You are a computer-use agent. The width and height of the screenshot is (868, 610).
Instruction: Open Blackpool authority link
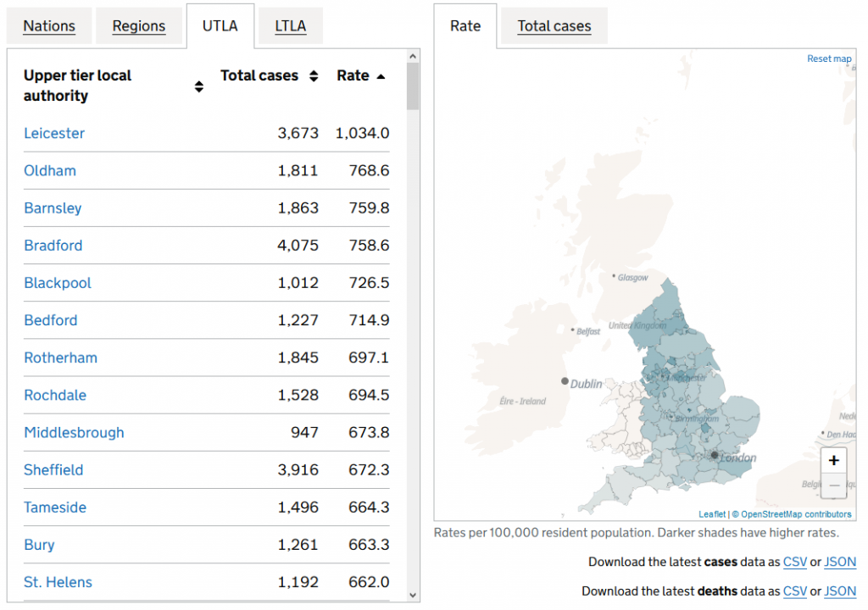[58, 283]
